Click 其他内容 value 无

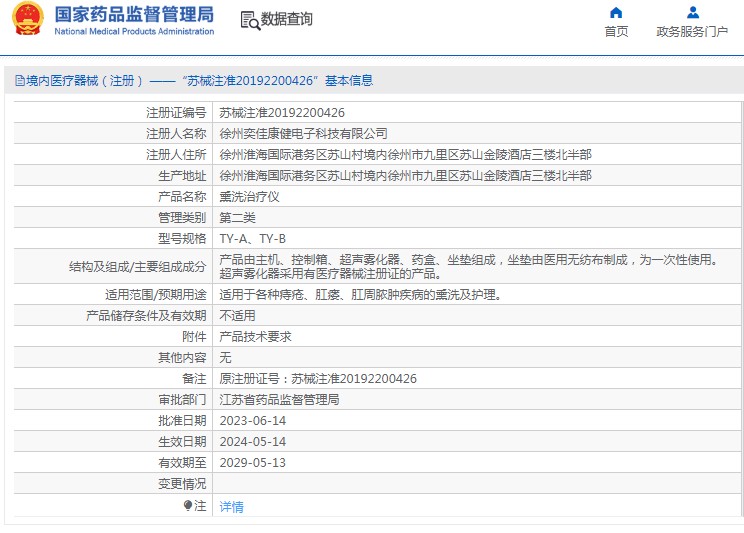(x=225, y=357)
